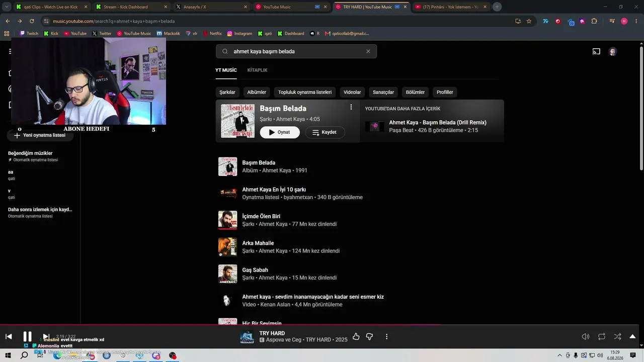The height and width of the screenshot is (362, 644).
Task: Pause the currently playing TRY HARD track
Action: 28,336
